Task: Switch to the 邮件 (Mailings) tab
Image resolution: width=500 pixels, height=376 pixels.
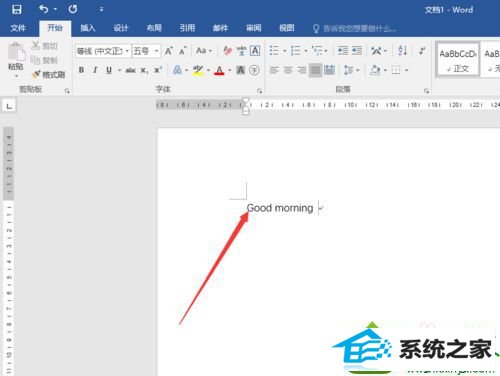Action: (220, 28)
